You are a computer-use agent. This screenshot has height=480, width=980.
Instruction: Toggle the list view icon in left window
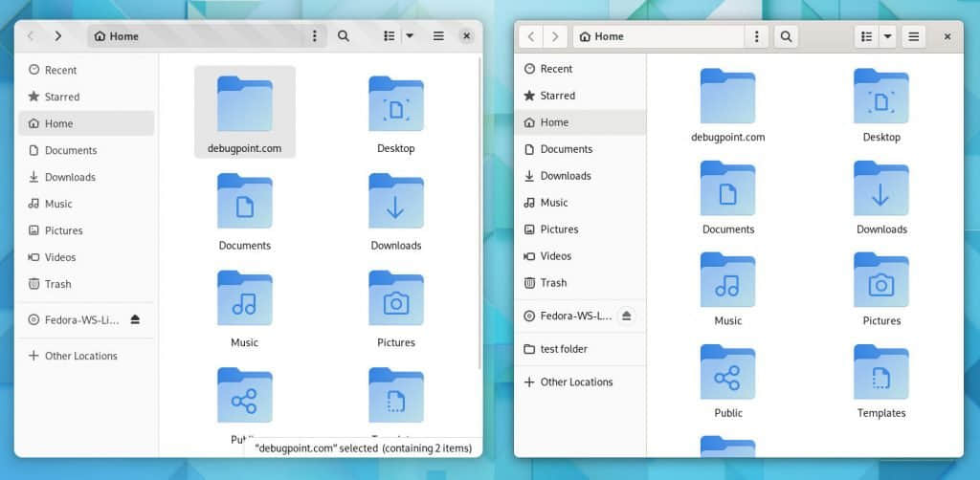click(390, 36)
